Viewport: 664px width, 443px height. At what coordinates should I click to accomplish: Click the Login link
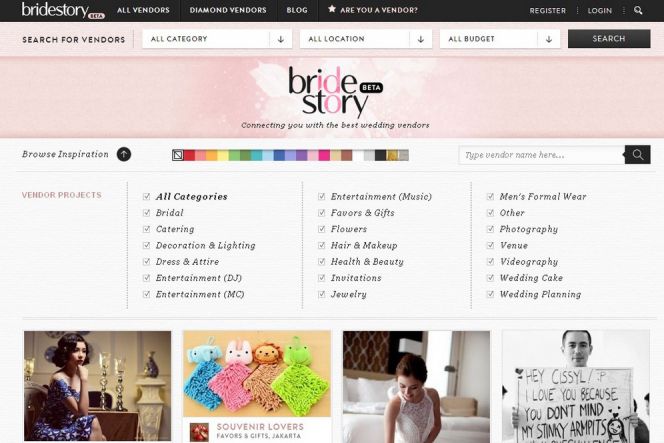(x=600, y=11)
